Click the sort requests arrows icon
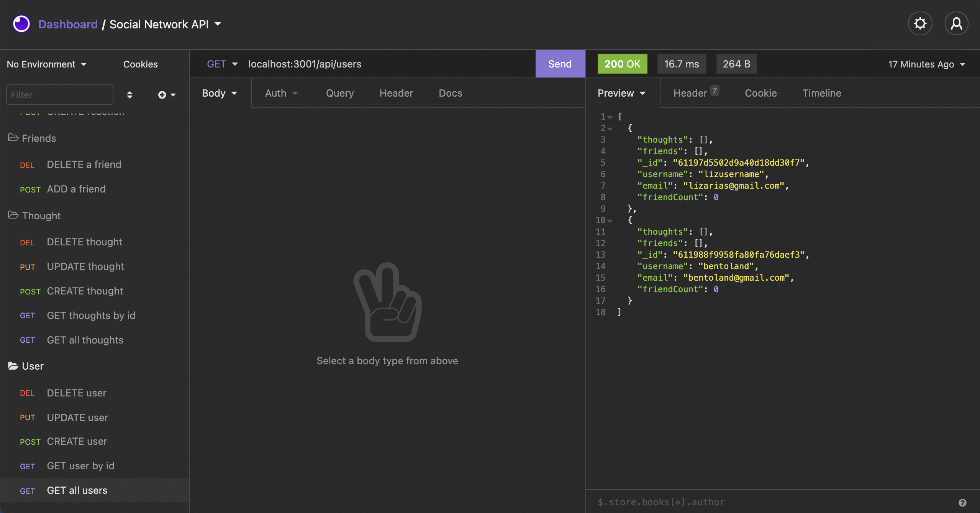 (129, 95)
